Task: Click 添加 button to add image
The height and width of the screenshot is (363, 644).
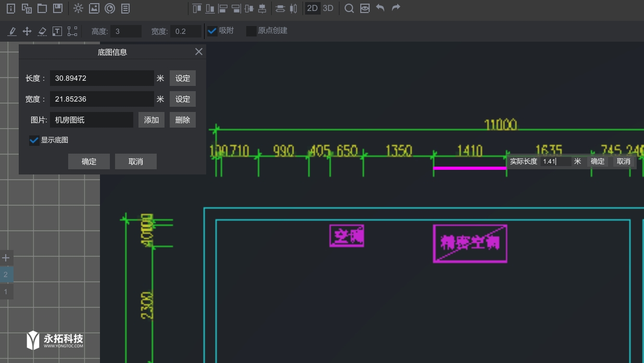Action: tap(151, 120)
